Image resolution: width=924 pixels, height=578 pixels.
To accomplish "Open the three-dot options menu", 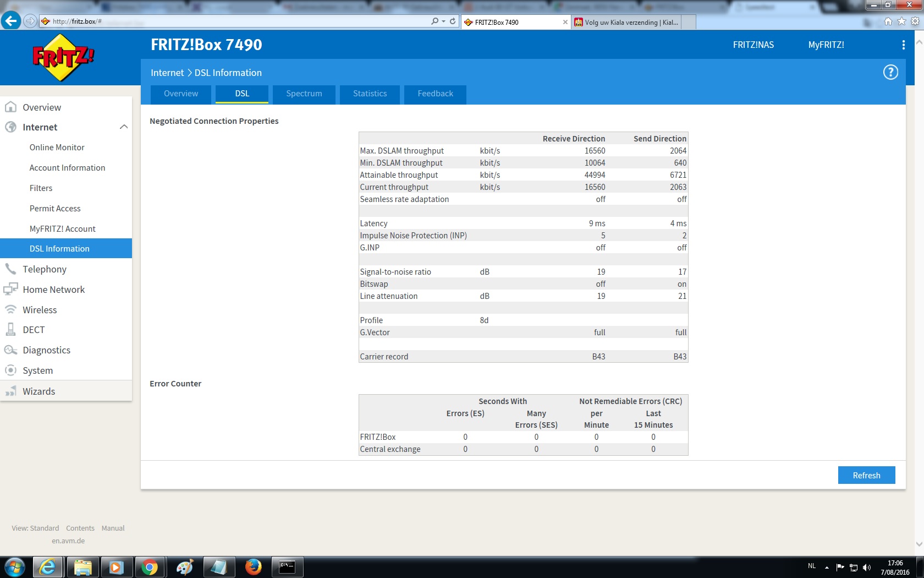I will pyautogui.click(x=903, y=45).
